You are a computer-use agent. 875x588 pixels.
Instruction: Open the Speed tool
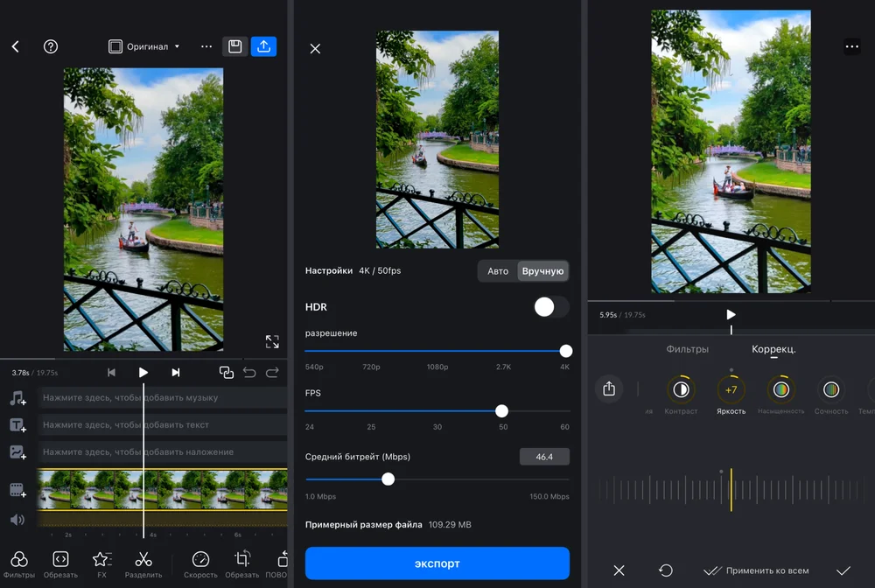200,563
